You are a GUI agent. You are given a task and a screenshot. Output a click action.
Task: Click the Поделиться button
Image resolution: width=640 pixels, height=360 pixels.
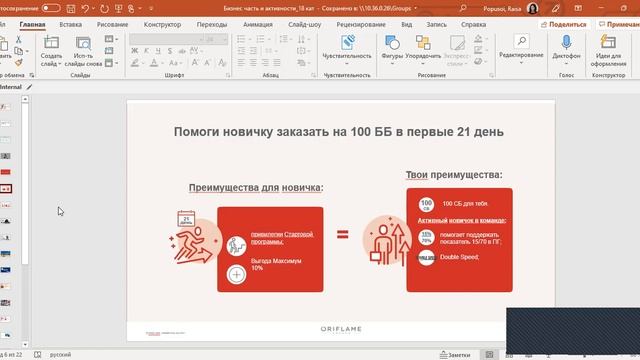click(x=564, y=24)
